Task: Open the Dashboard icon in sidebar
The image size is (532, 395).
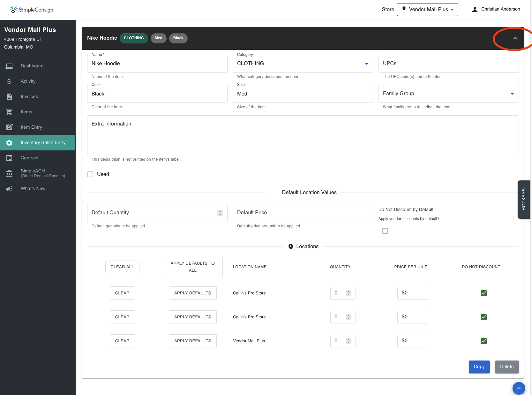Action: click(9, 66)
